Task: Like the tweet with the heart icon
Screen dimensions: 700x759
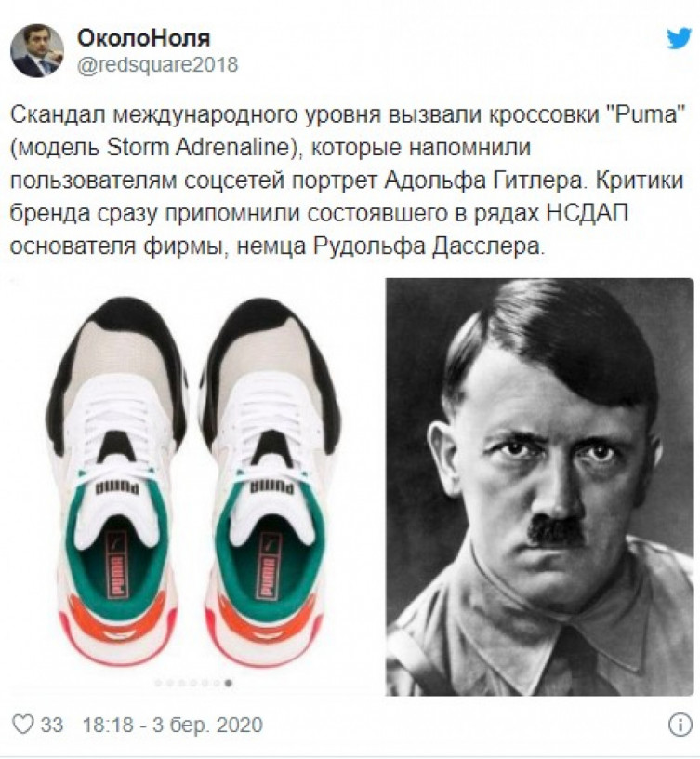Action: (22, 725)
